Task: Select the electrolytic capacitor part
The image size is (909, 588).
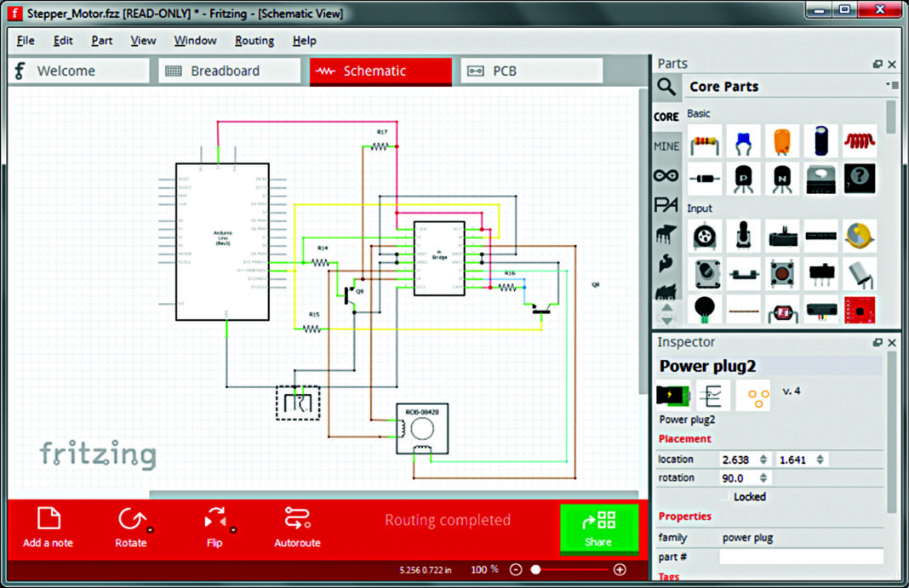Action: pos(820,141)
